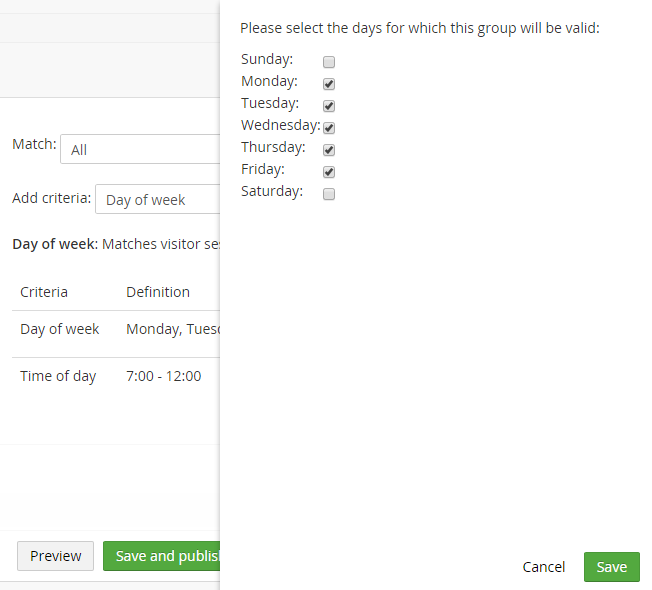Click the 7:00 - 12:00 definition
Viewport: 652px width, 590px height.
click(163, 376)
